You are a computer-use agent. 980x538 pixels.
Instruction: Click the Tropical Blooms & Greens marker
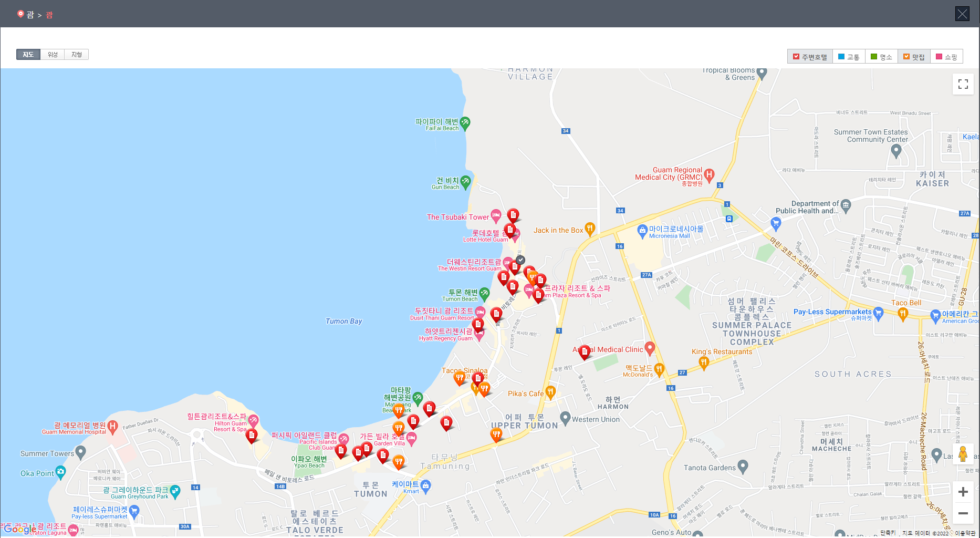click(762, 73)
